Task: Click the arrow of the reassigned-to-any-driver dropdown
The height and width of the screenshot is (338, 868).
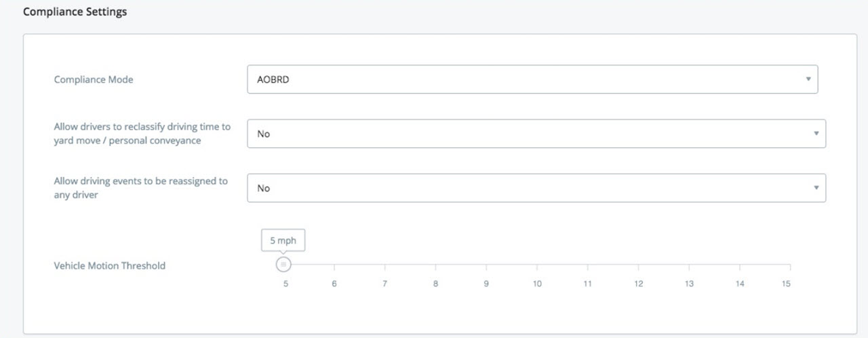Action: click(x=816, y=188)
